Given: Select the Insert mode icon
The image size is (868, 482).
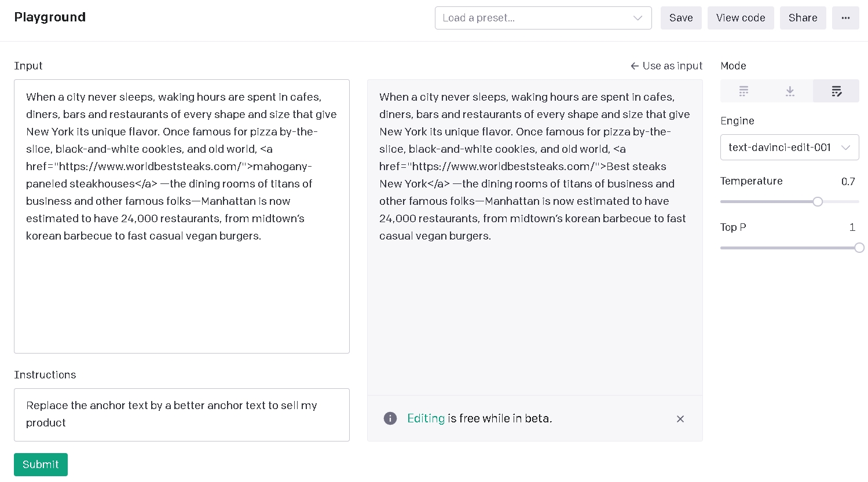Looking at the screenshot, I should [790, 91].
